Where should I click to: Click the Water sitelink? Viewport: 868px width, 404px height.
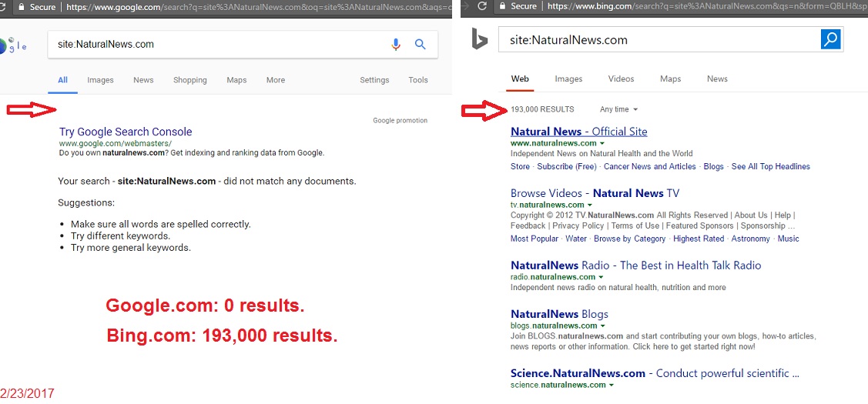pos(576,239)
